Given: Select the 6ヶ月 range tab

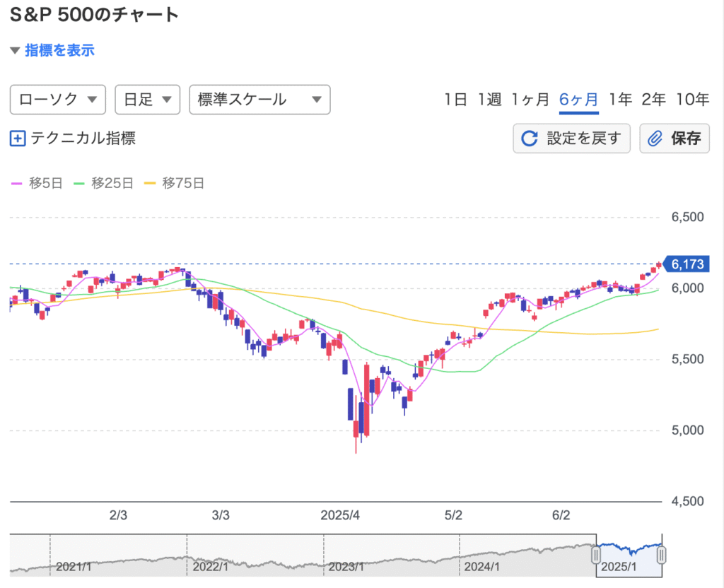Looking at the screenshot, I should point(578,99).
